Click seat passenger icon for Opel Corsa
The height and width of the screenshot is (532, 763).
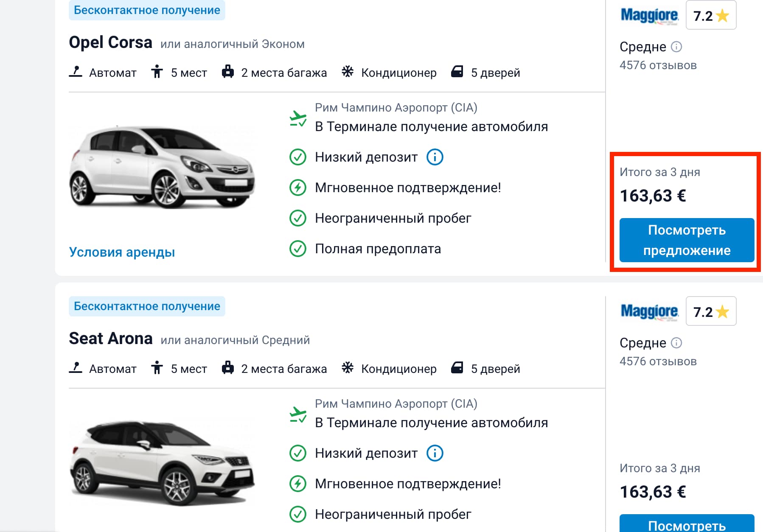(157, 72)
